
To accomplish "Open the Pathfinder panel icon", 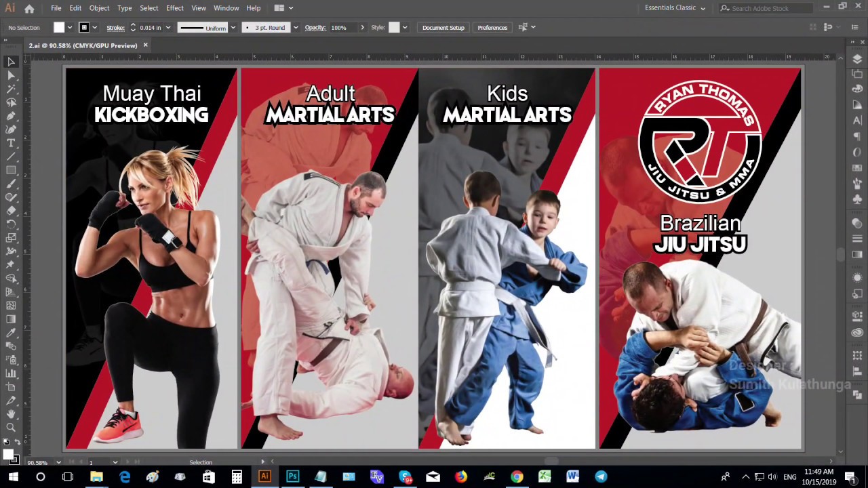I will (857, 394).
